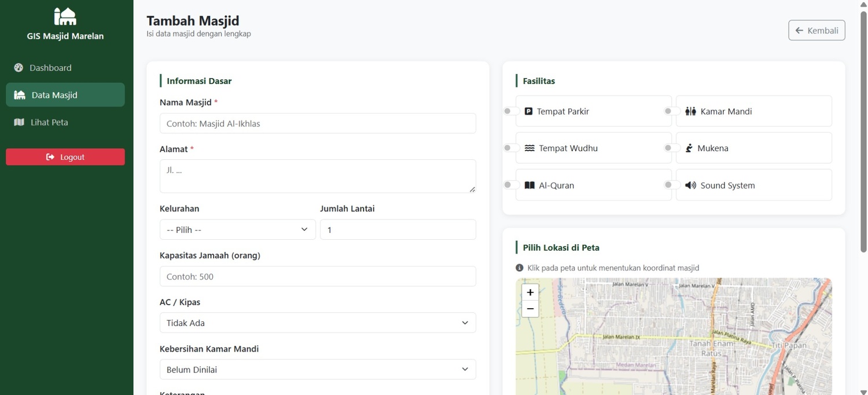This screenshot has height=395, width=868.
Task: Open the Kelurahan dropdown
Action: 237,229
